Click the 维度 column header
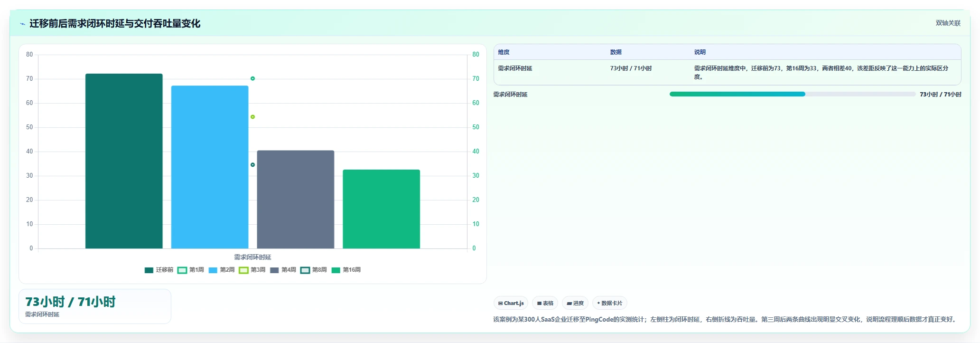The image size is (980, 343). coord(504,52)
